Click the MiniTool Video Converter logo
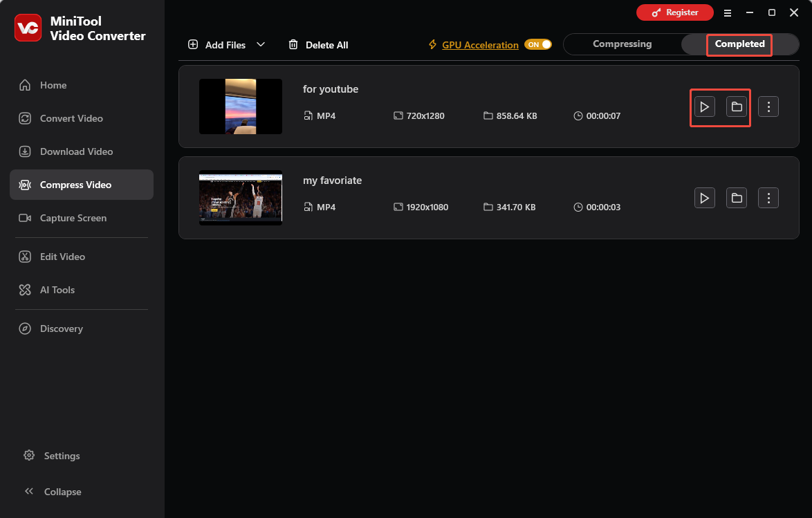 (x=28, y=28)
